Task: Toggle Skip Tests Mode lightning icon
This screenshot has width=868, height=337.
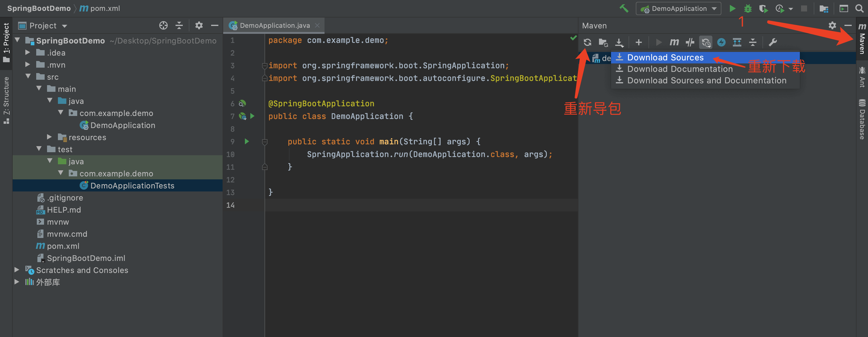Action: 721,42
